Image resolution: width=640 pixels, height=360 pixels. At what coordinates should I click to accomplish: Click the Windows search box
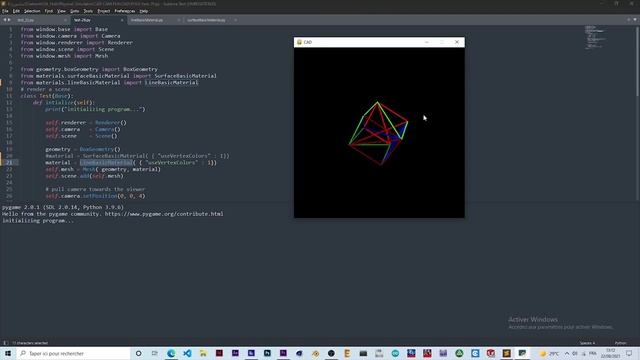click(74, 353)
